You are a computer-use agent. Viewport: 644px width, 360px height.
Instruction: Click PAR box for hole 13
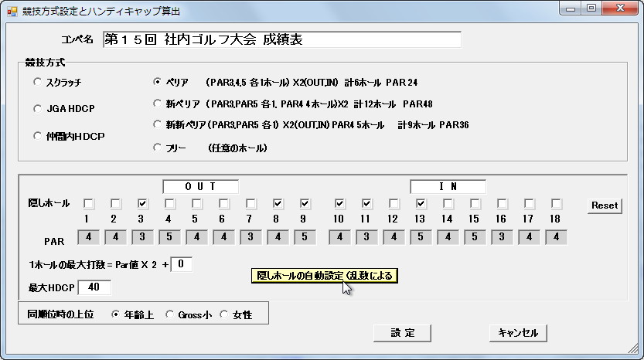(x=421, y=237)
